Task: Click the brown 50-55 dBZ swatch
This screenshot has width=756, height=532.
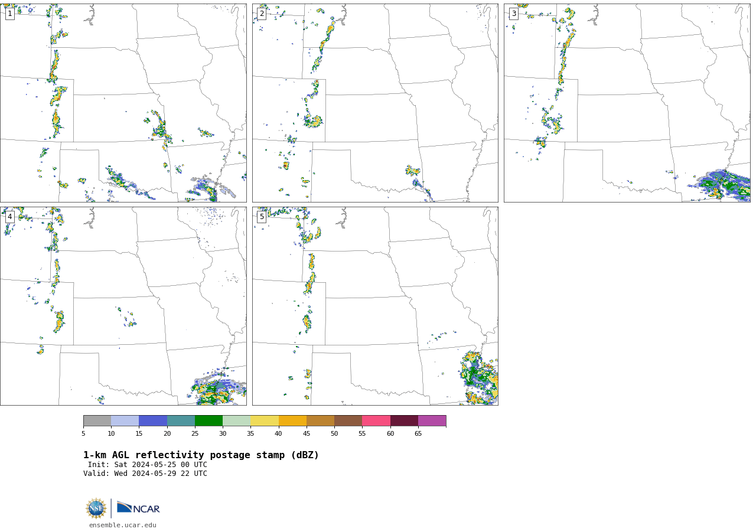Action: (x=348, y=421)
